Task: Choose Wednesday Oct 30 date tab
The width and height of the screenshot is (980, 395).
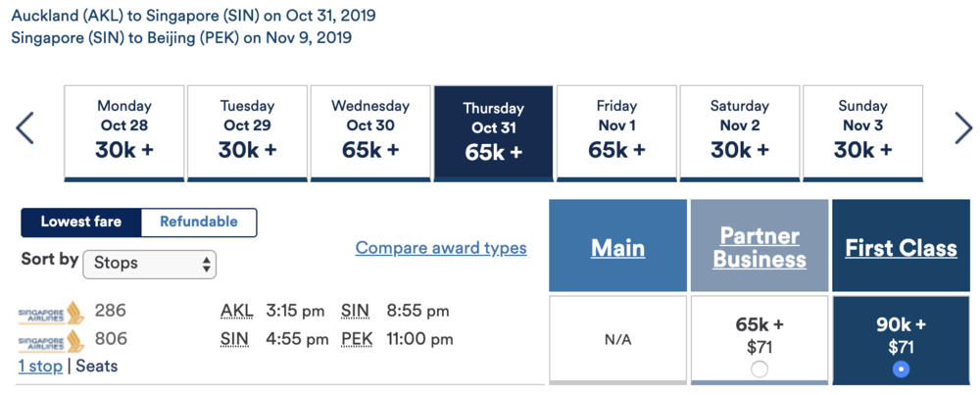Action: point(370,132)
